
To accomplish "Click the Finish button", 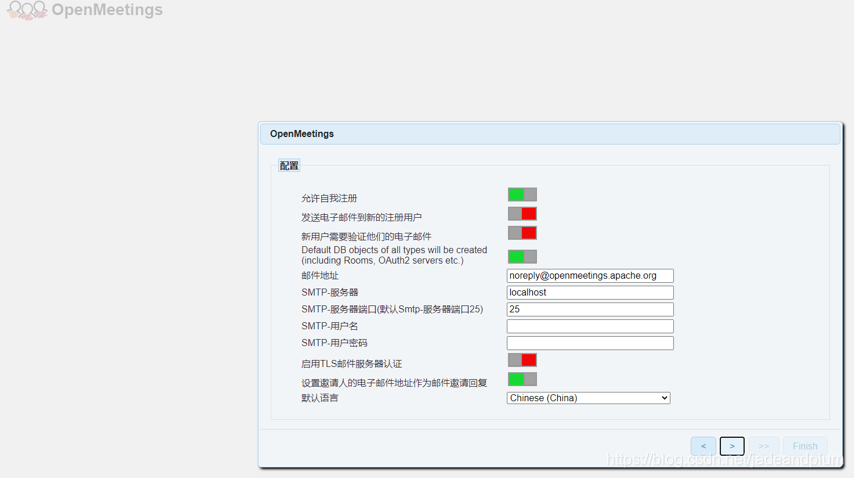I will point(805,446).
